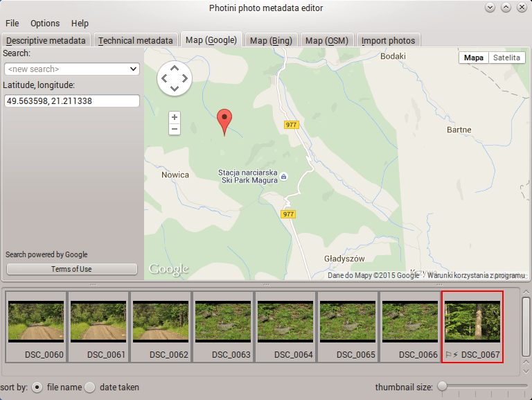Image resolution: width=532 pixels, height=400 pixels.
Task: Click the Bodaki label on the map
Action: (x=393, y=56)
